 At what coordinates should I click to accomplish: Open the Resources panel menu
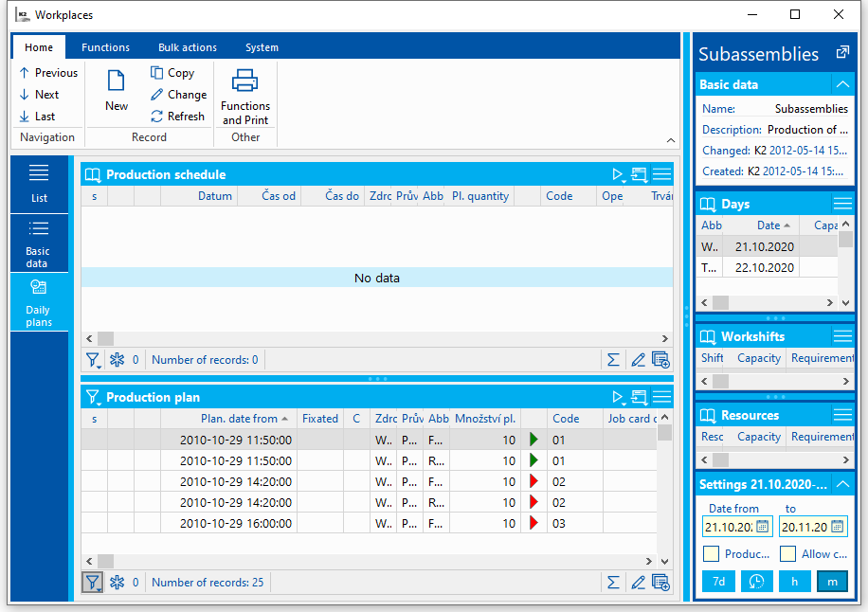(842, 415)
